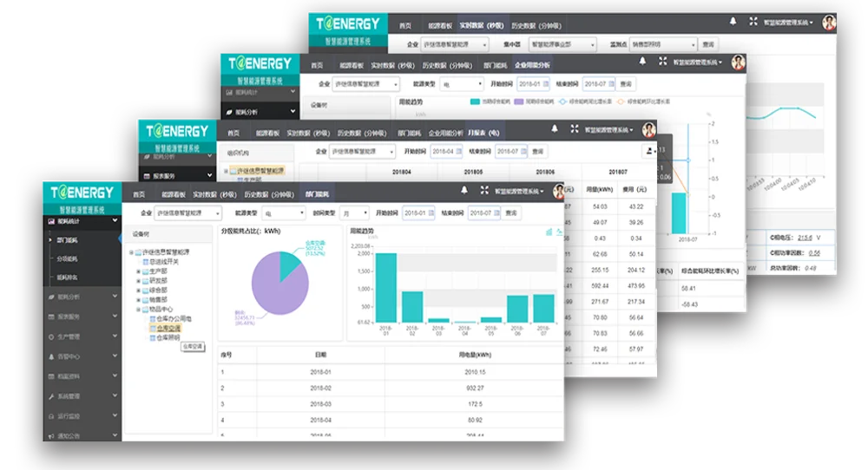Toggle 综合能耗同比增长率 legend in the 企业用能分析 window
This screenshot has height=470, width=868.
(x=586, y=101)
